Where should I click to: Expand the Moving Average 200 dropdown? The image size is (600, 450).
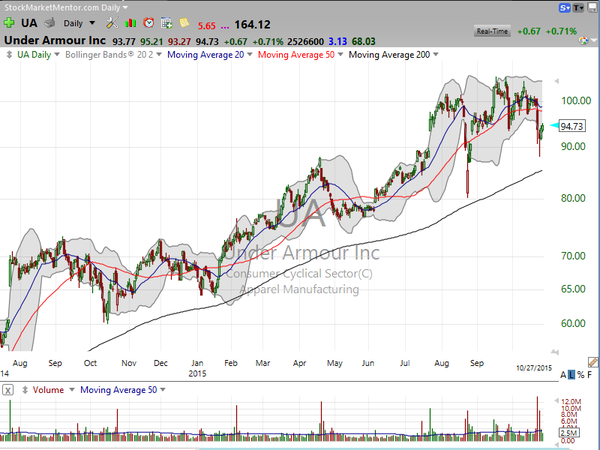[x=435, y=55]
